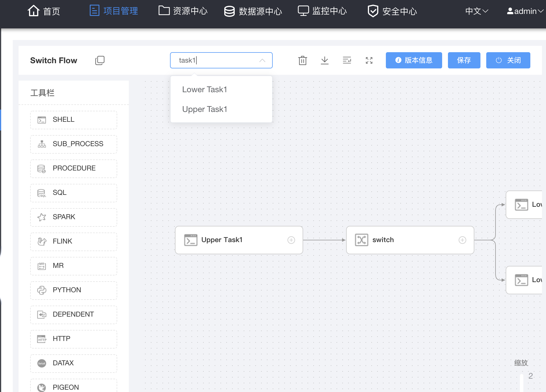Screen dimensions: 546x392
Task: Click the copy icon next to Switch Flow
Action: pyautogui.click(x=100, y=60)
